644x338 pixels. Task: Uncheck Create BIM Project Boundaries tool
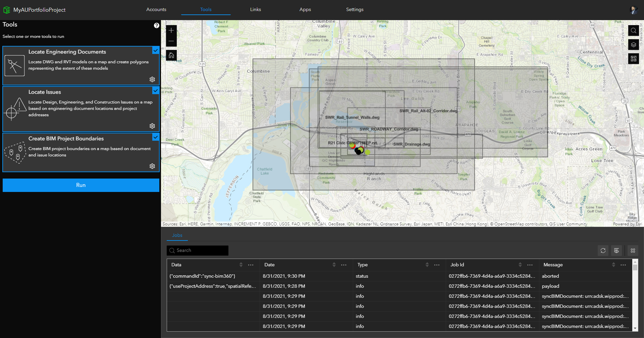click(x=156, y=137)
